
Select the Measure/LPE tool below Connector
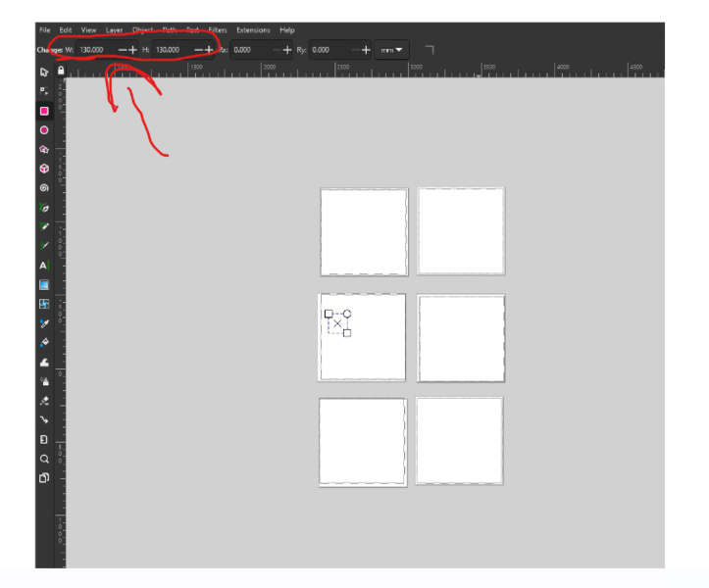(44, 439)
